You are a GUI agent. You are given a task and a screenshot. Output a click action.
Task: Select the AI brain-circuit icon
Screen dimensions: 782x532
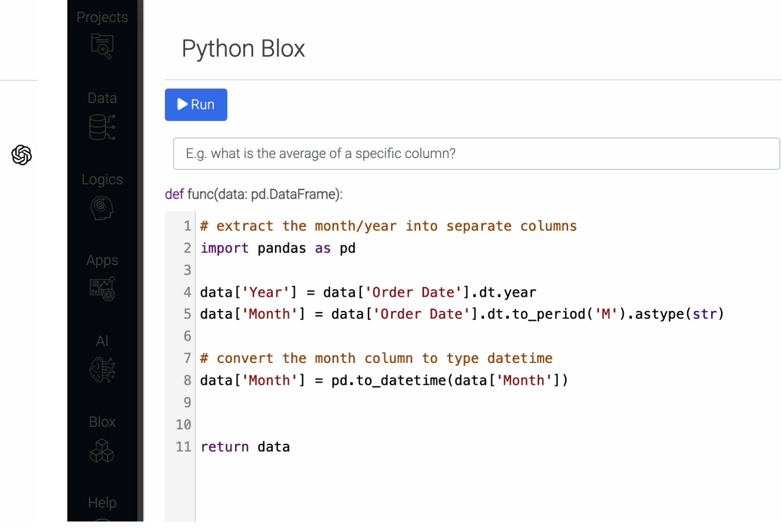102,370
